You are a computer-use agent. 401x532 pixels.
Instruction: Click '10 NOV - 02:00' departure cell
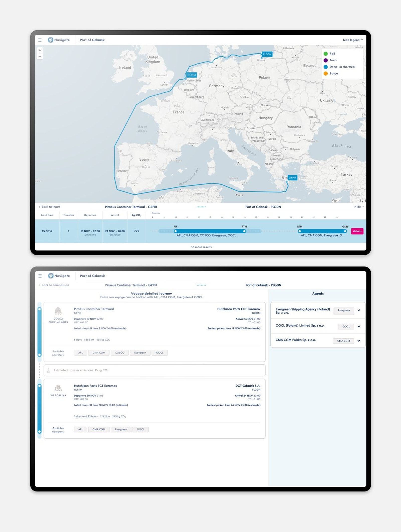click(x=90, y=231)
